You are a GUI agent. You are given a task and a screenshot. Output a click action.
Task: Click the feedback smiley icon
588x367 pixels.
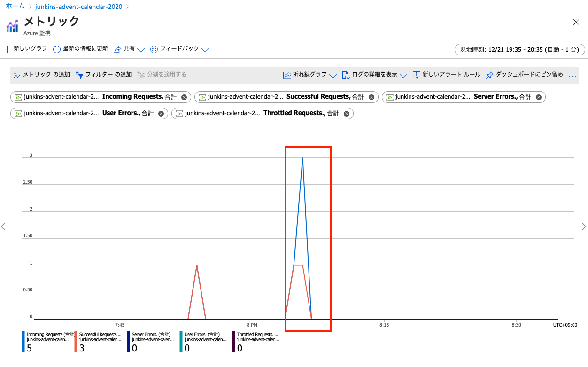pyautogui.click(x=154, y=49)
